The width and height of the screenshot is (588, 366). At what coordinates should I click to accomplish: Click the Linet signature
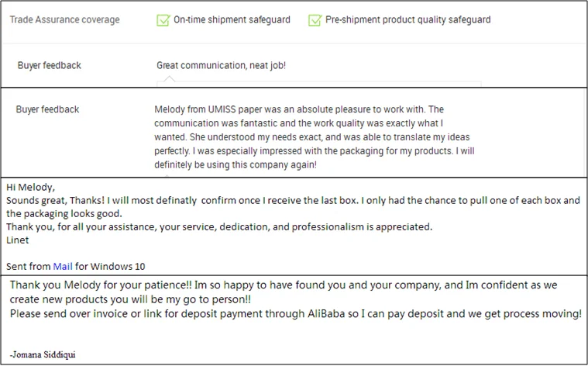click(19, 240)
